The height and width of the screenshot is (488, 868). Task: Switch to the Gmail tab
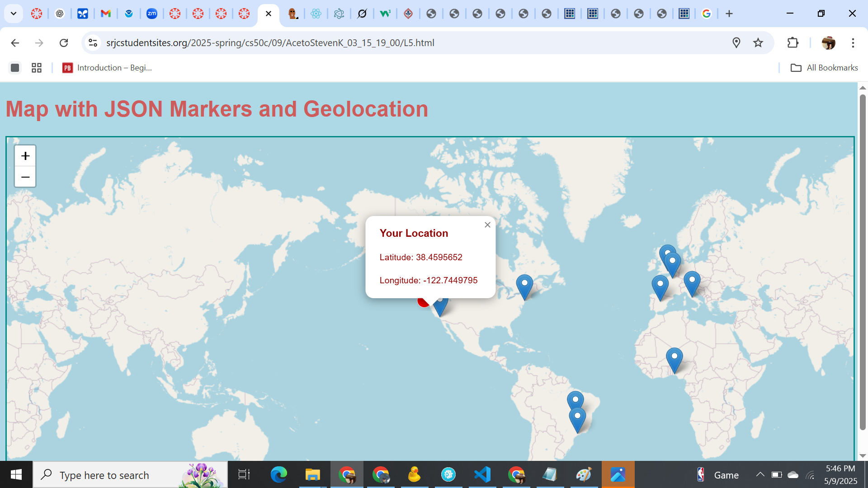pyautogui.click(x=106, y=14)
